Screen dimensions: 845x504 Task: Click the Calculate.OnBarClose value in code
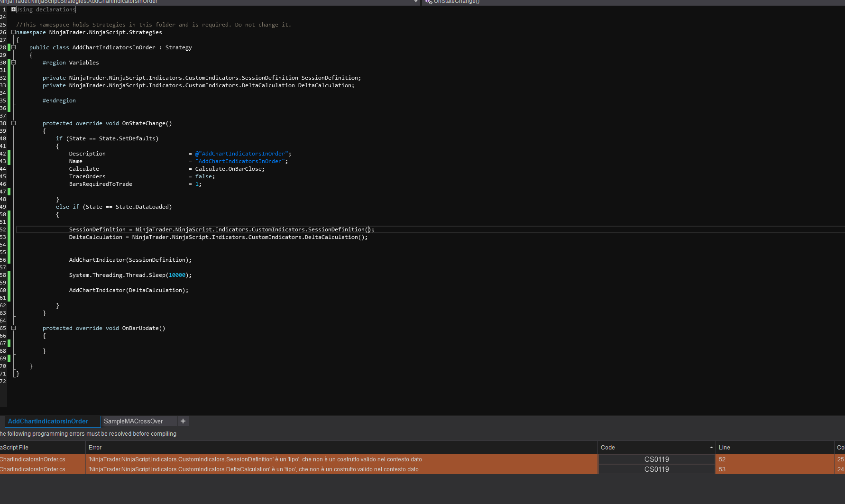pyautogui.click(x=230, y=169)
